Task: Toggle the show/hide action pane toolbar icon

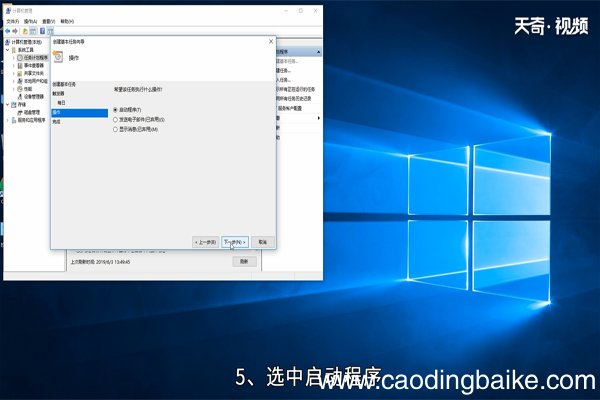Action: click(x=50, y=31)
